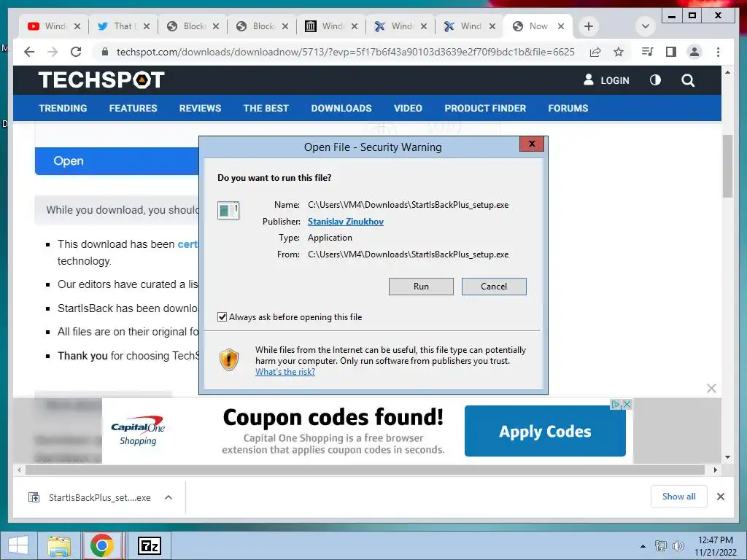The height and width of the screenshot is (560, 747).
Task: Open Chrome profile avatar
Action: click(694, 52)
